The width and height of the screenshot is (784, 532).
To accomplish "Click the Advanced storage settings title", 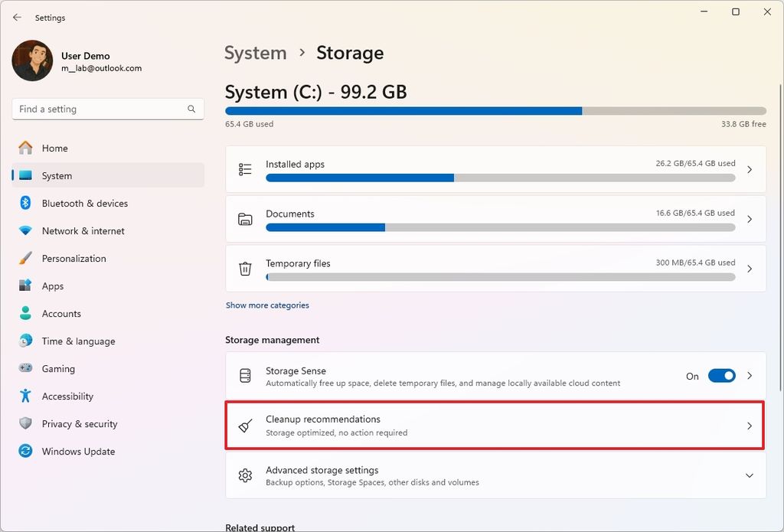I will (322, 470).
